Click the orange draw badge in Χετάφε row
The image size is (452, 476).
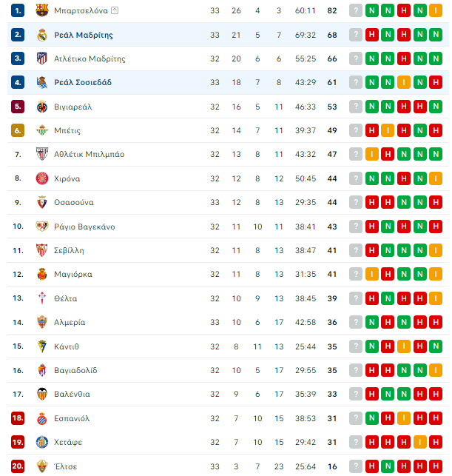coord(420,442)
